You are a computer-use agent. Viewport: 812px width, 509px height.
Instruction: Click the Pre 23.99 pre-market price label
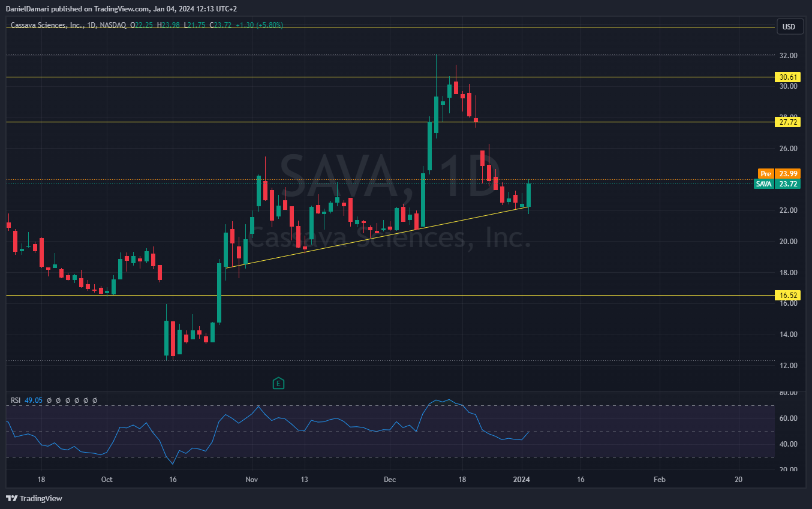(x=779, y=173)
